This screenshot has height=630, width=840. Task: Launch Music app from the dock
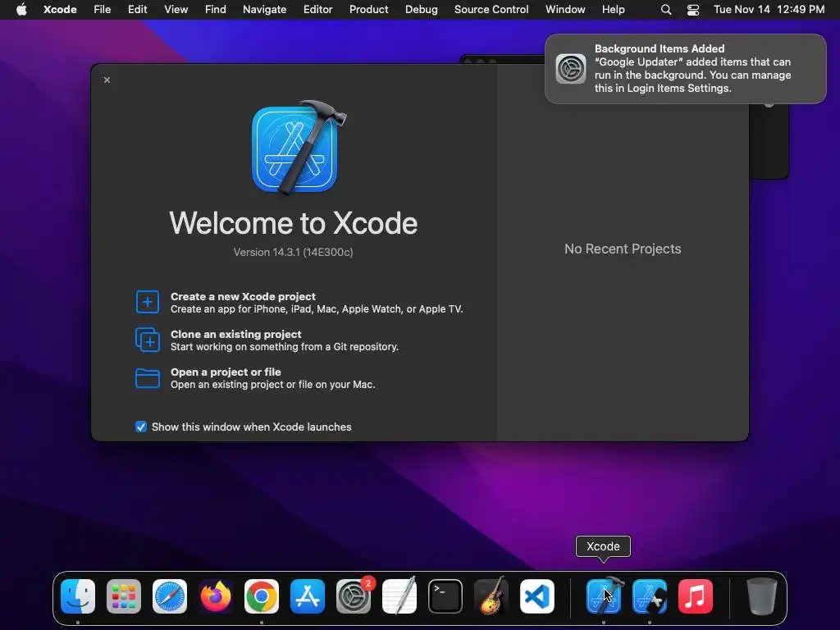tap(696, 596)
